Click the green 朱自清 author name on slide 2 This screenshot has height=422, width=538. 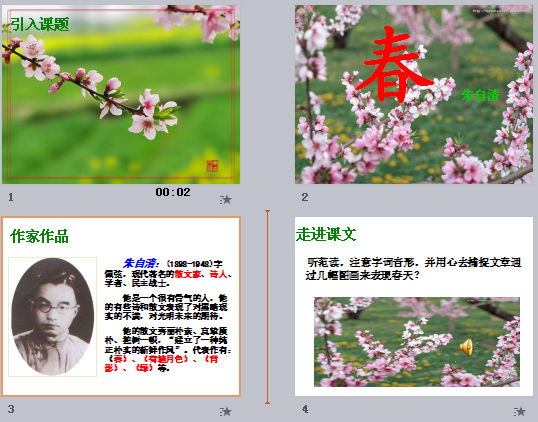tap(480, 95)
